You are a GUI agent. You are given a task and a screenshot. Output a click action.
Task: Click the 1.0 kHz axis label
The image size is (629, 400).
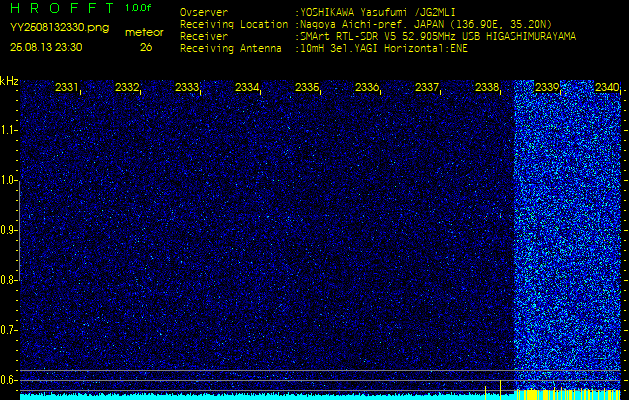coord(8,181)
